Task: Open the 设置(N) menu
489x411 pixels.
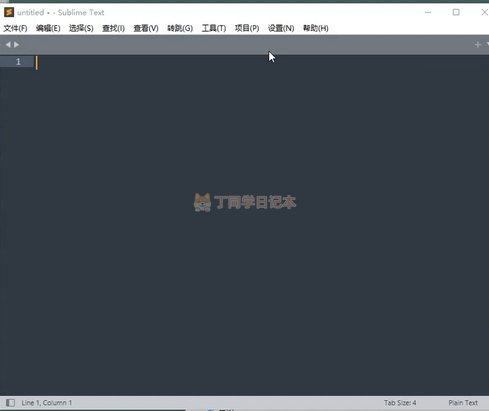Action: coord(281,28)
